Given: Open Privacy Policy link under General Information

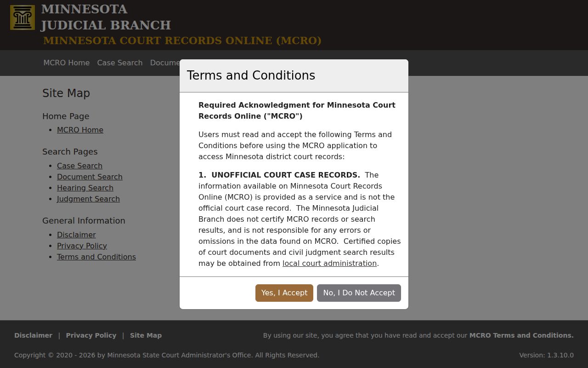Looking at the screenshot, I should [x=82, y=246].
